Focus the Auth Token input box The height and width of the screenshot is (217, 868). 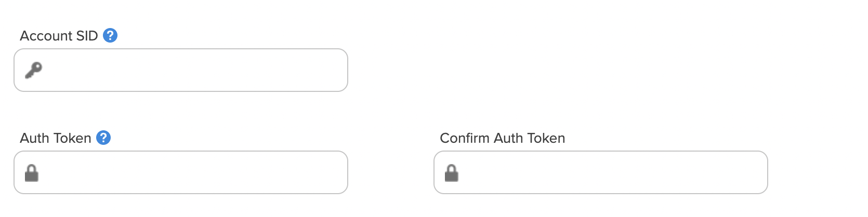pyautogui.click(x=181, y=172)
